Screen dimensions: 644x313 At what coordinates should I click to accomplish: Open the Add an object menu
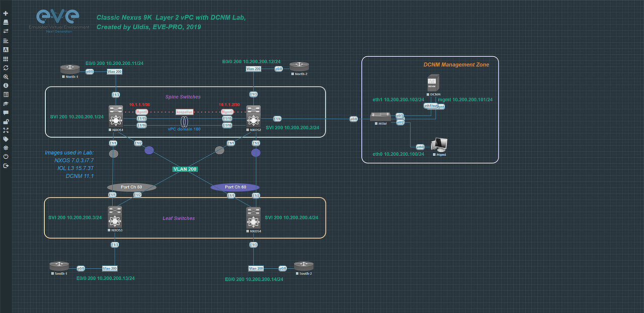point(6,14)
